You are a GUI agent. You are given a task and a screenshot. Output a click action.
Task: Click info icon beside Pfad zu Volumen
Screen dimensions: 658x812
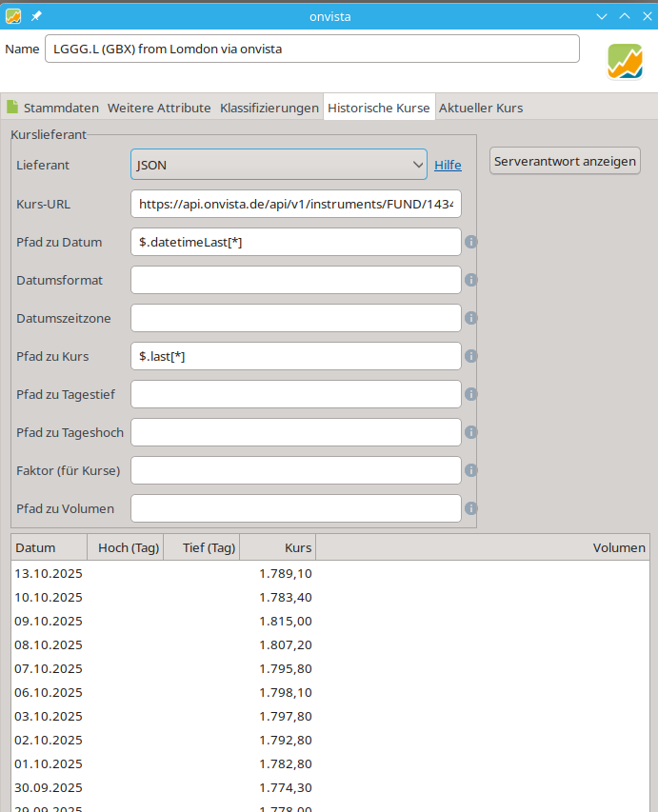[470, 508]
